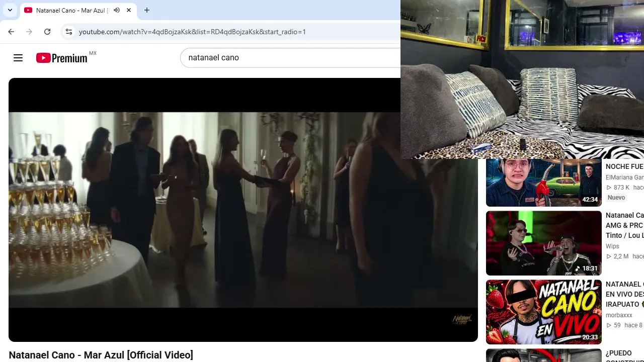Image resolution: width=644 pixels, height=362 pixels.
Task: Click the search box containing natanael cano
Action: point(290,58)
